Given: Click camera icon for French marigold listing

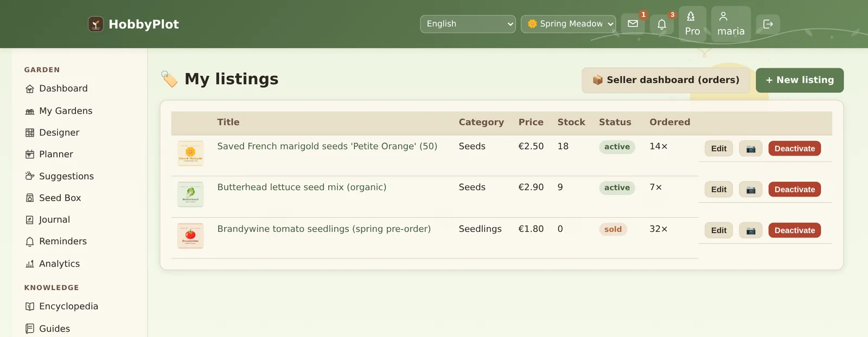Looking at the screenshot, I should (x=751, y=148).
